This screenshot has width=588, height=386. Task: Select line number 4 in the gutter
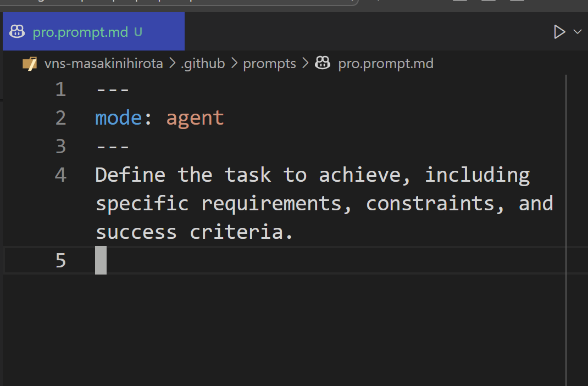click(x=61, y=175)
